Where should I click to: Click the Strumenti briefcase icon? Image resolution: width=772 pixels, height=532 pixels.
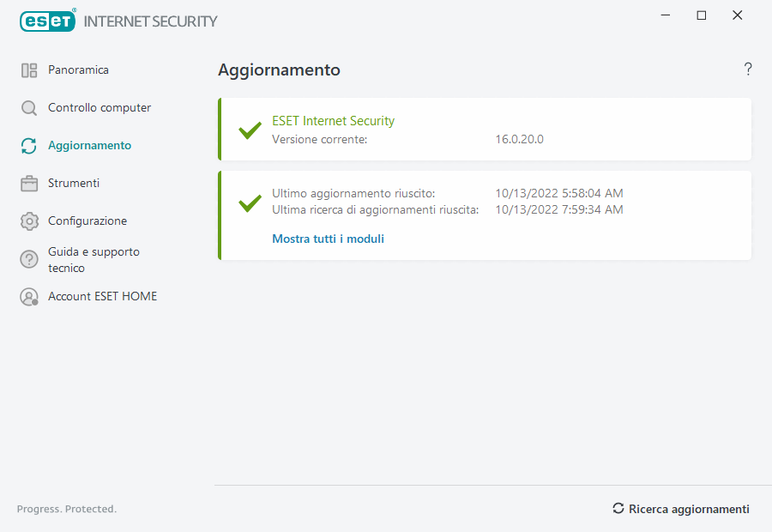(29, 184)
